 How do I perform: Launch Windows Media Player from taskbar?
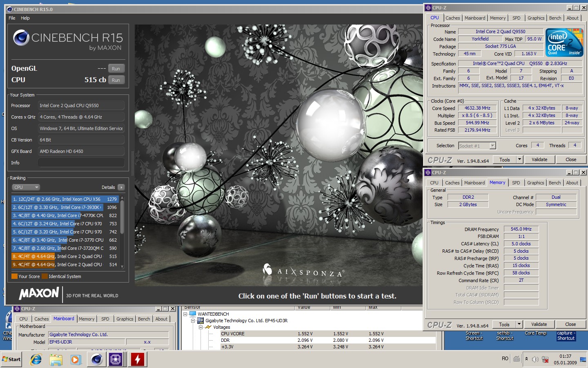click(76, 359)
